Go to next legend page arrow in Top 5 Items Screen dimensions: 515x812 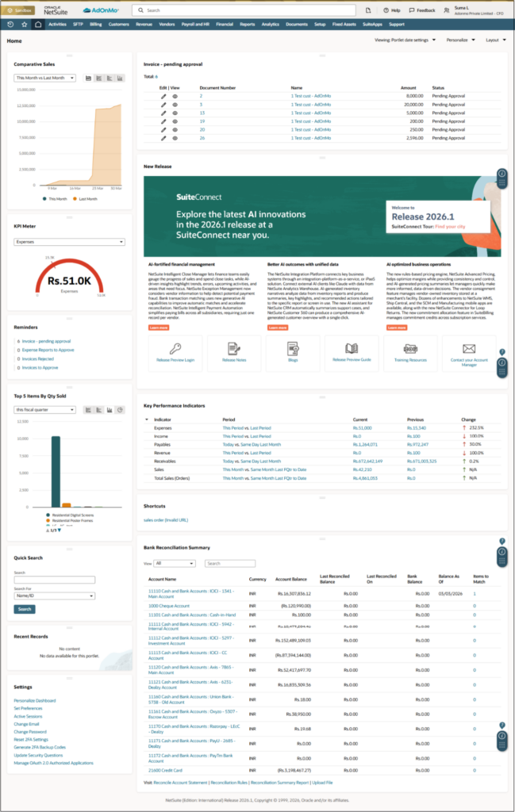(x=60, y=530)
